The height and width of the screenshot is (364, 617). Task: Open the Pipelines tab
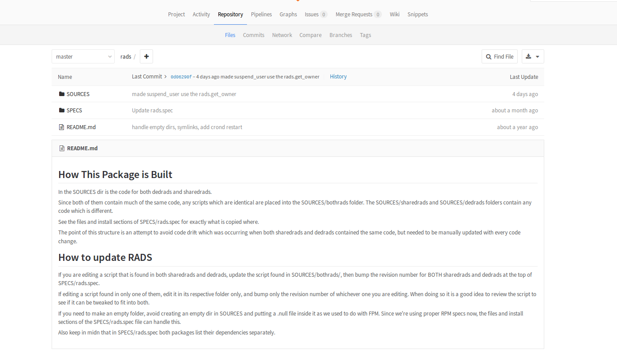pos(261,14)
